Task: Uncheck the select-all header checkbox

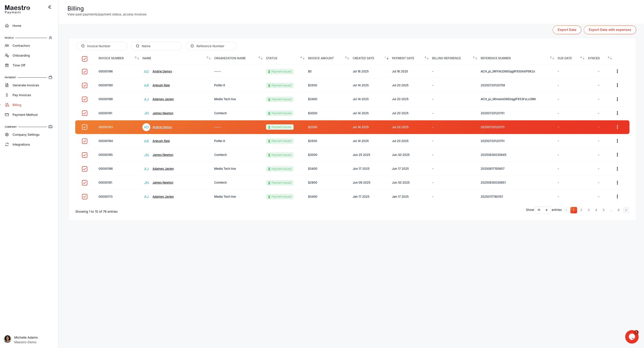Action: coord(84,59)
